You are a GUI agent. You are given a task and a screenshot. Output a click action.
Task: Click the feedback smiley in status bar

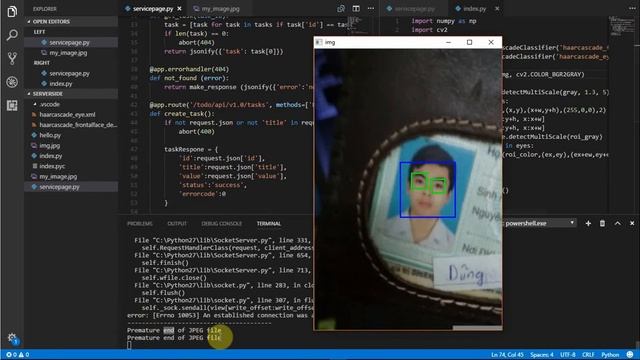click(x=630, y=355)
